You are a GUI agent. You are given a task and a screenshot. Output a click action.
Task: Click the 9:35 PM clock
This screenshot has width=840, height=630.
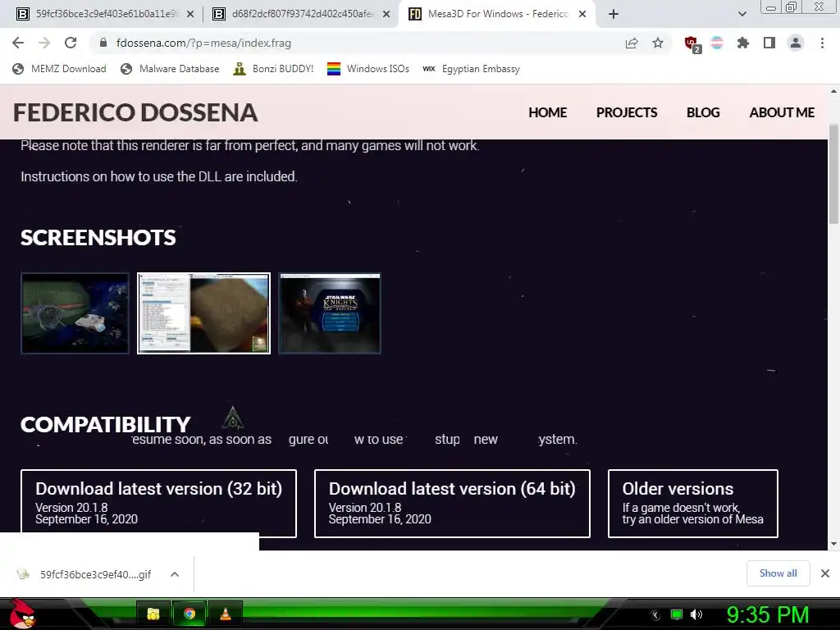pyautogui.click(x=768, y=614)
